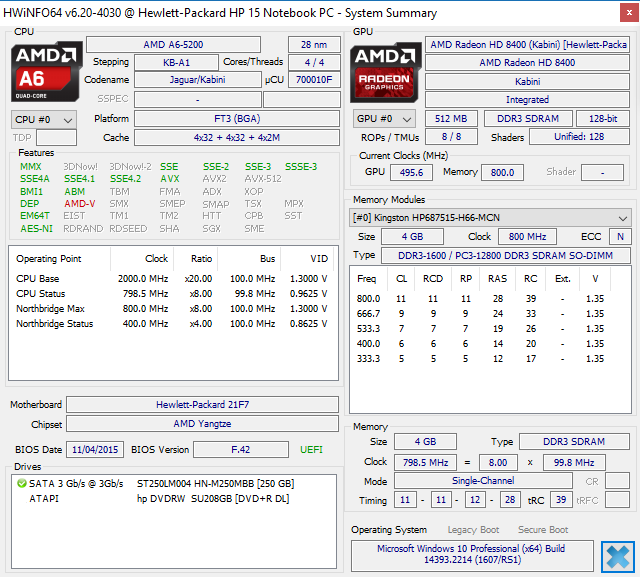The height and width of the screenshot is (577, 640).
Task: Click the blue X close button near the Operating System box
Action: click(618, 557)
